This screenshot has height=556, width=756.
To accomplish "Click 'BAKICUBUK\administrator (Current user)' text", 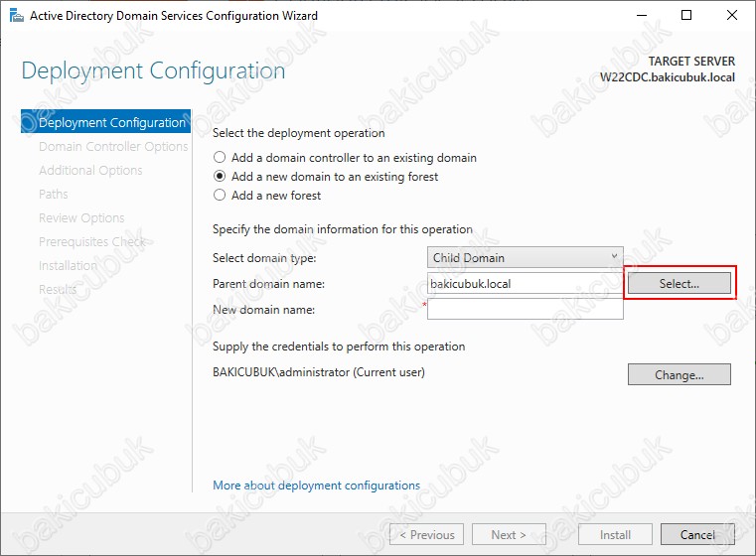I will pos(319,372).
